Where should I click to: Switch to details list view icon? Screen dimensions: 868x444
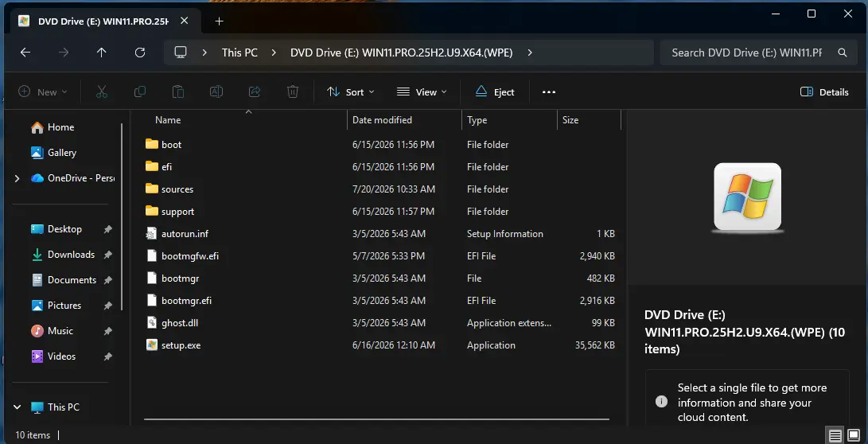pos(835,435)
